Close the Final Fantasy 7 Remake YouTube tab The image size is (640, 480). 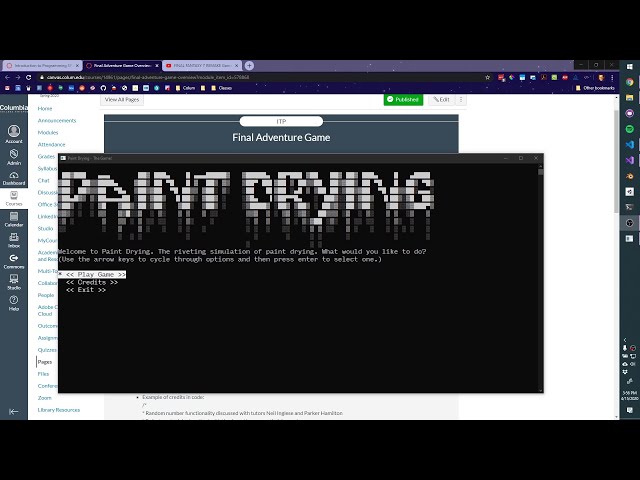point(236,65)
